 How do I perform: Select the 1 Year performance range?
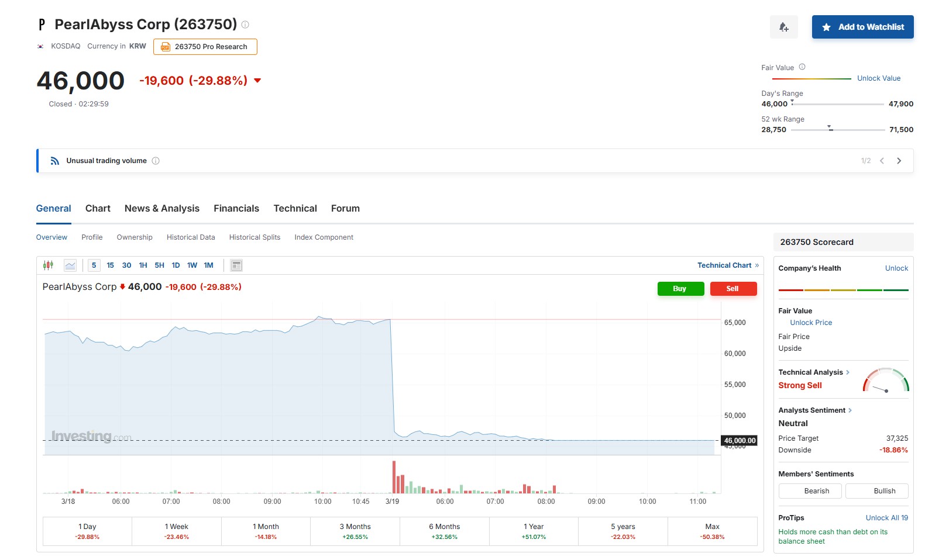coord(534,531)
